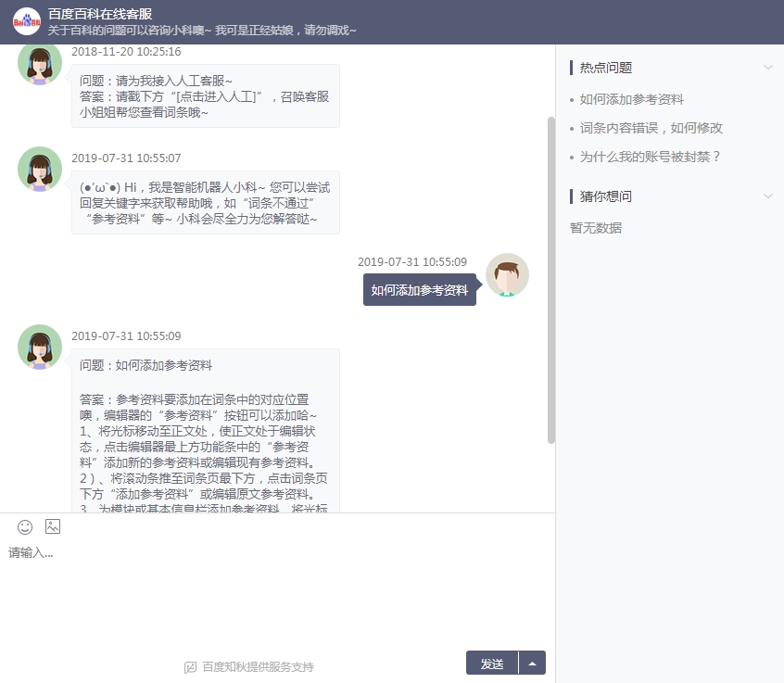
Task: Click user message timestamp 2019-07-31 10:55:09 on right
Action: pyautogui.click(x=412, y=261)
